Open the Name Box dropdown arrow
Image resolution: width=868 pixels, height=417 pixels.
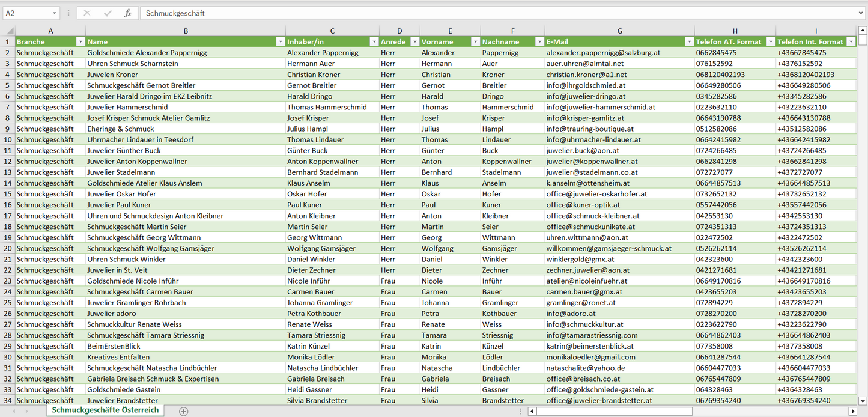pyautogui.click(x=54, y=13)
